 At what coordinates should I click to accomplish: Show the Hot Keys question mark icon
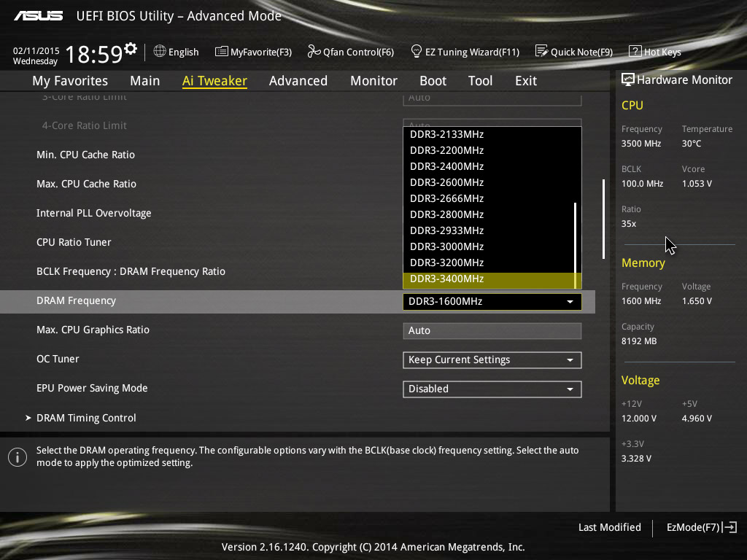635,52
